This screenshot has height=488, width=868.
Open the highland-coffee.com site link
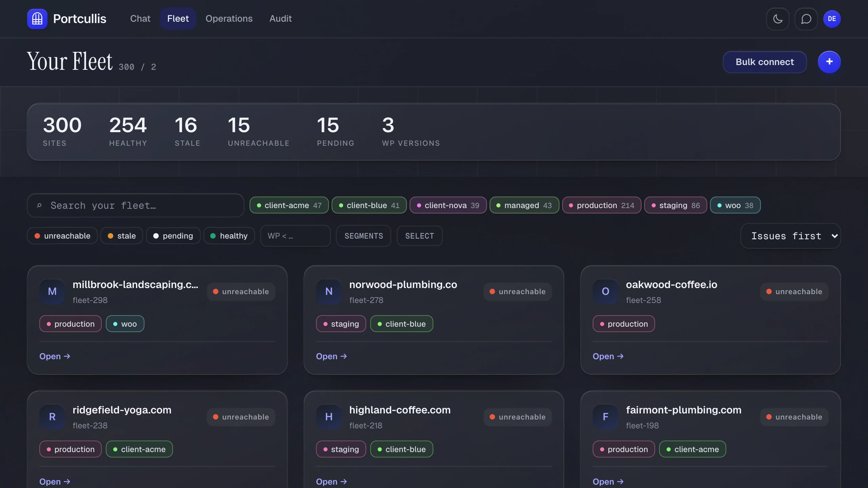pos(332,482)
